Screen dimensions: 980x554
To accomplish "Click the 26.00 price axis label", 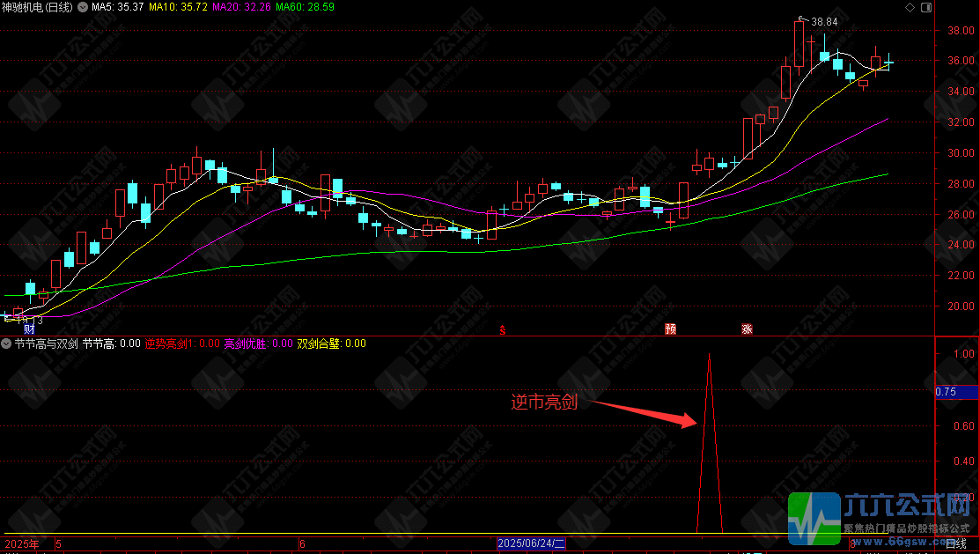I will pos(961,215).
